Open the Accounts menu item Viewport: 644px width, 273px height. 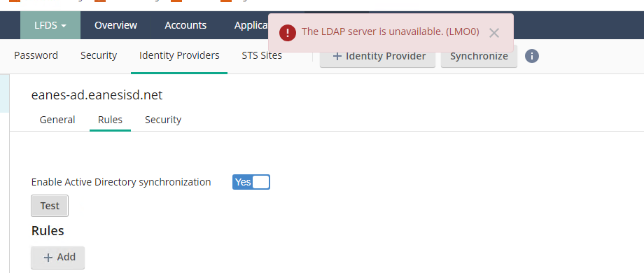(185, 25)
